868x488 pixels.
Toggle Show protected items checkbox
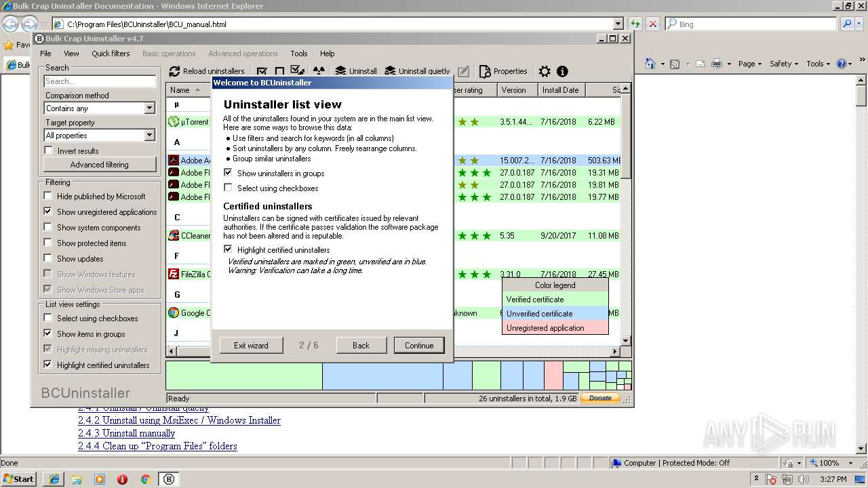(x=47, y=243)
